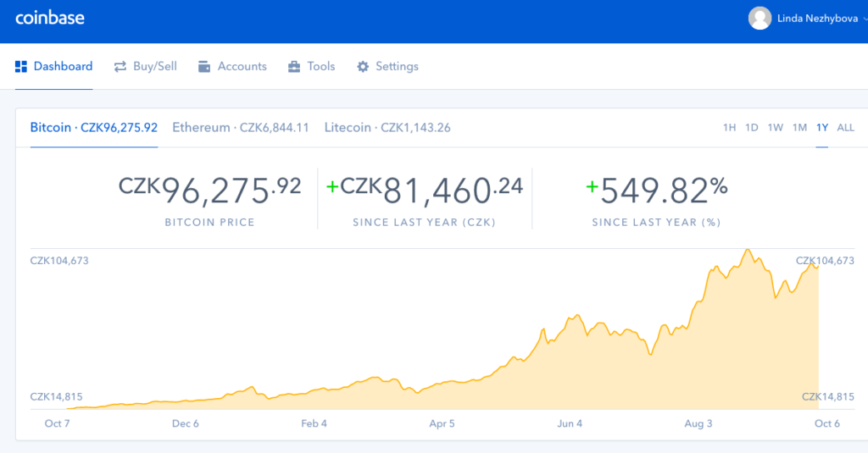Click the Dec 6 date label
The image size is (868, 453).
pyautogui.click(x=186, y=423)
